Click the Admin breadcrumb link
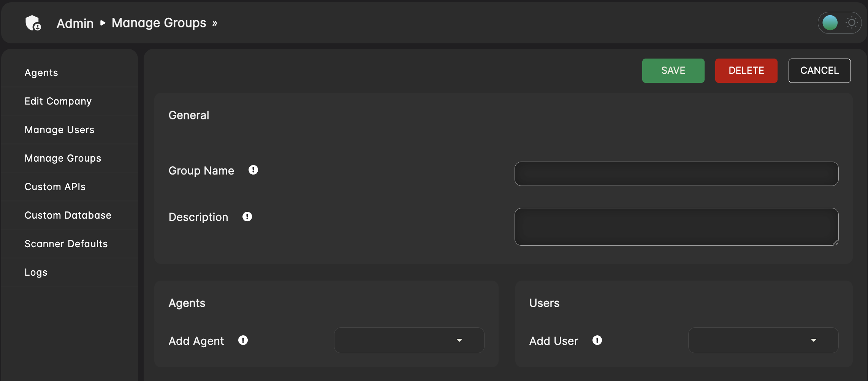Image resolution: width=868 pixels, height=381 pixels. coord(75,24)
